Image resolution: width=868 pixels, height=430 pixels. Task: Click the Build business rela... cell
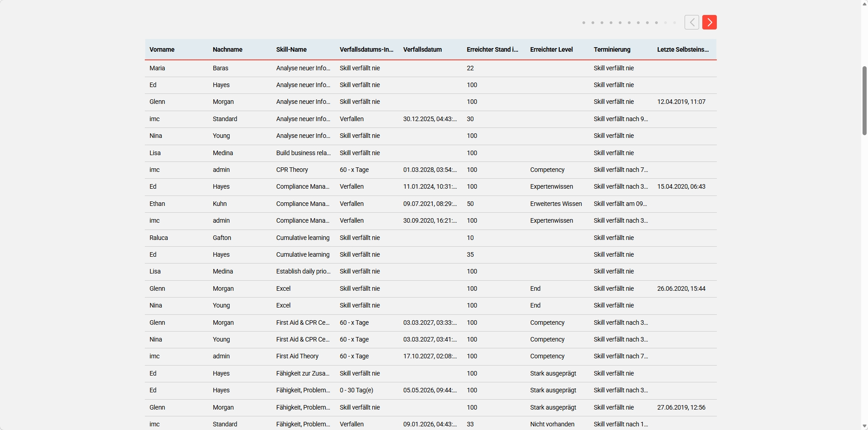click(x=303, y=153)
